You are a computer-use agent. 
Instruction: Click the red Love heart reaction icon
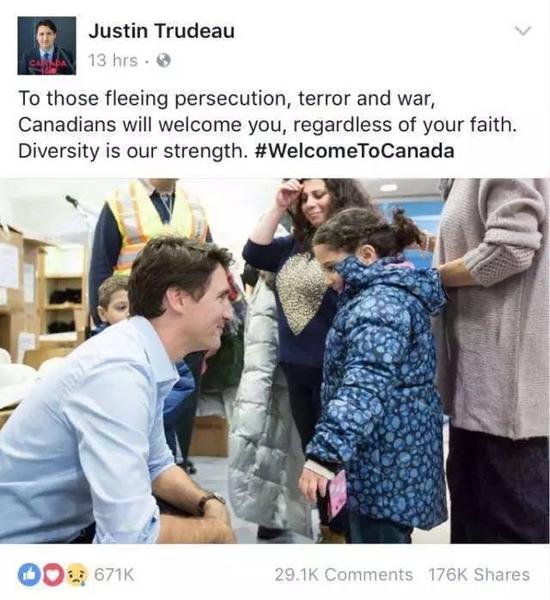pos(53,575)
